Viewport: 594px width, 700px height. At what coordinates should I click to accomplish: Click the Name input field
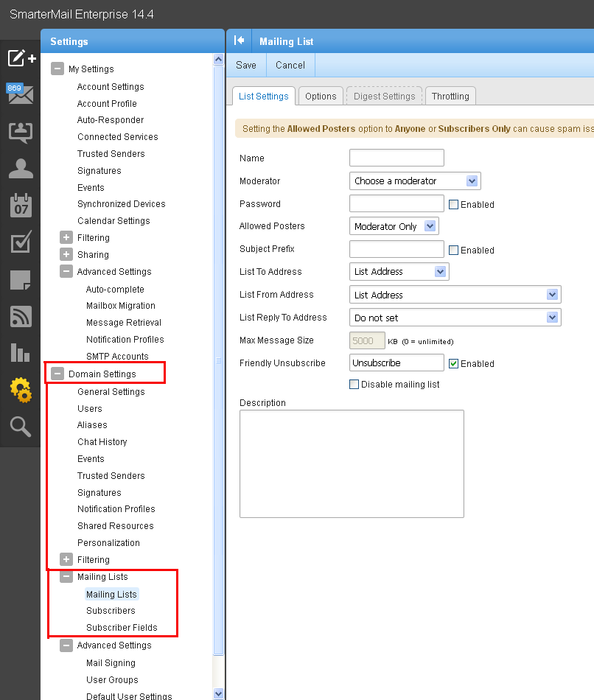(x=396, y=158)
